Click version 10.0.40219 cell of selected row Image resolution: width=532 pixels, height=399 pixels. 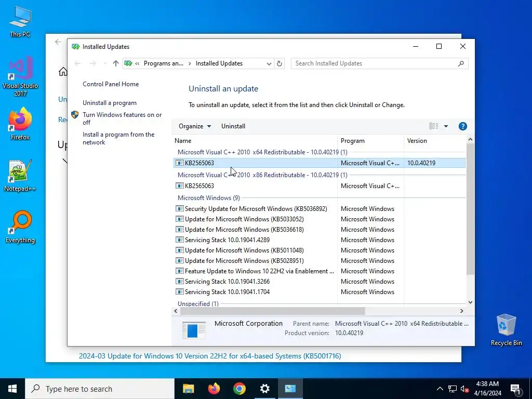(421, 163)
